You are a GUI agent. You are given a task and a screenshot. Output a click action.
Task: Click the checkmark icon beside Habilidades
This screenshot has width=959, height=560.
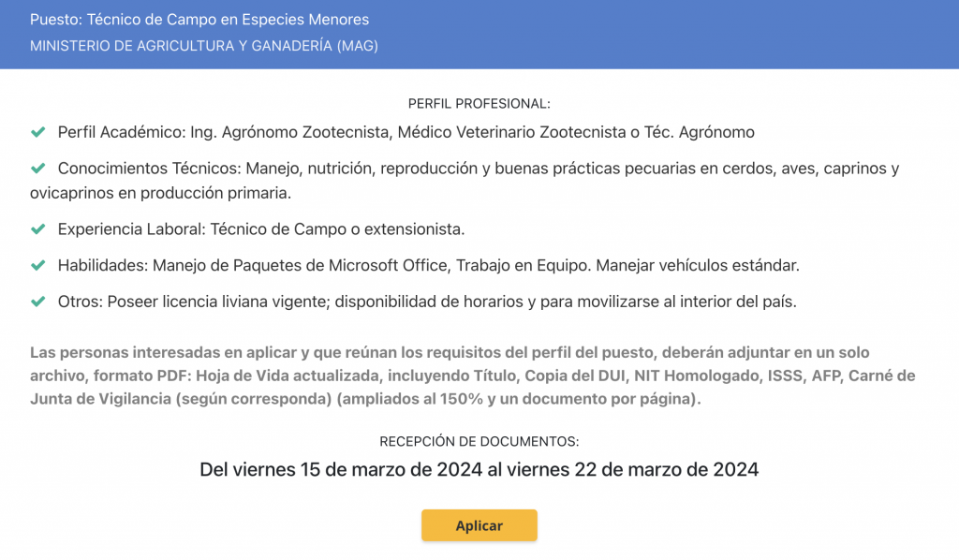pos(37,265)
